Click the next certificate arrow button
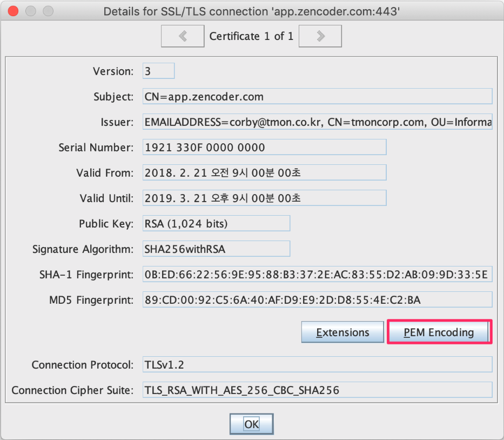 pyautogui.click(x=320, y=36)
